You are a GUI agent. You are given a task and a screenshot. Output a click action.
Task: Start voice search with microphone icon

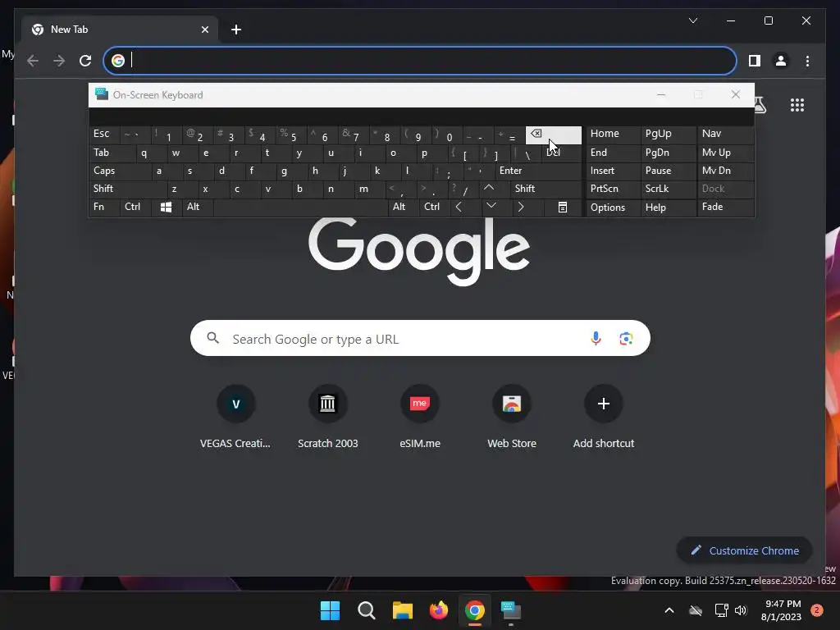point(596,339)
